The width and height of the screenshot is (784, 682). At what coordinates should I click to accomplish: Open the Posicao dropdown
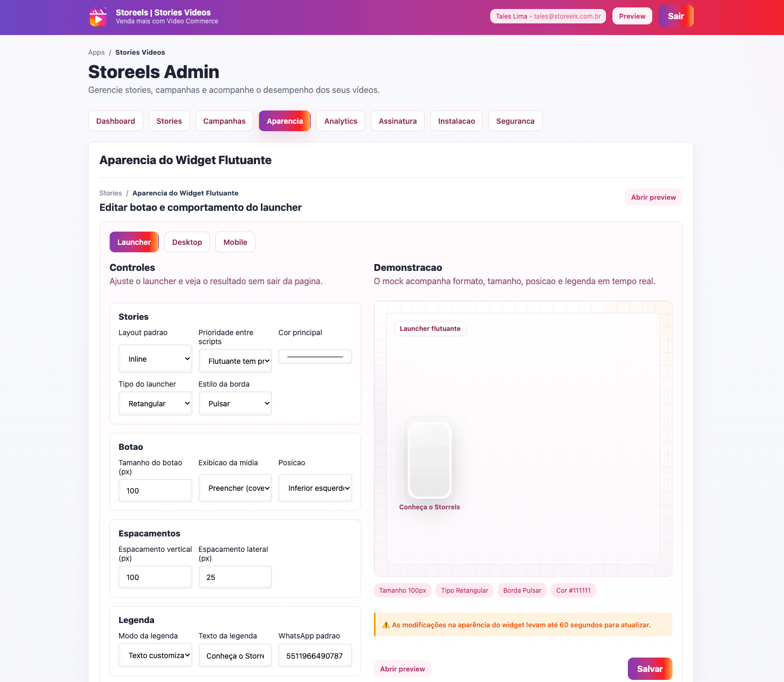coord(315,488)
